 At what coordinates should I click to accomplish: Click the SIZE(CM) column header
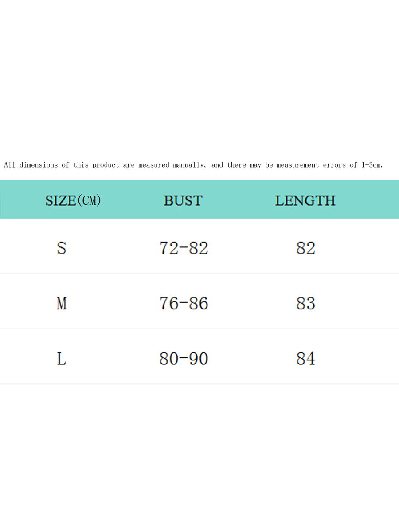[x=73, y=200]
